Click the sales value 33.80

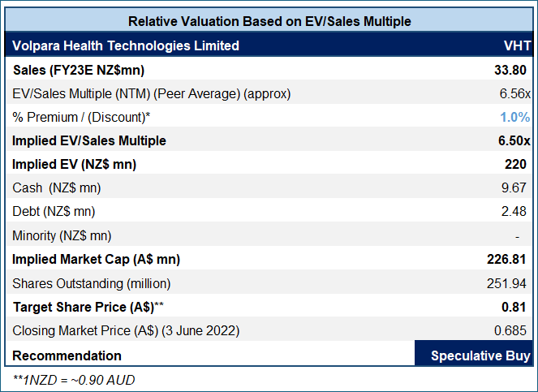(x=510, y=70)
